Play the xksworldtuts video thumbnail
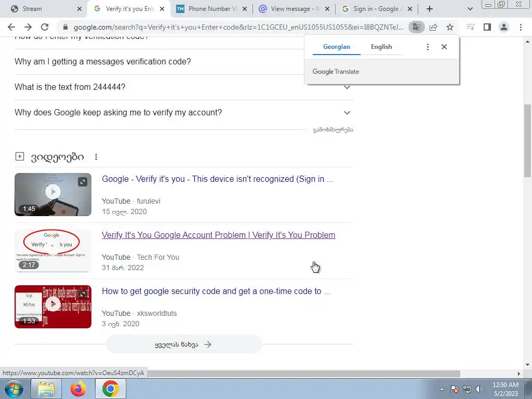 pyautogui.click(x=53, y=307)
